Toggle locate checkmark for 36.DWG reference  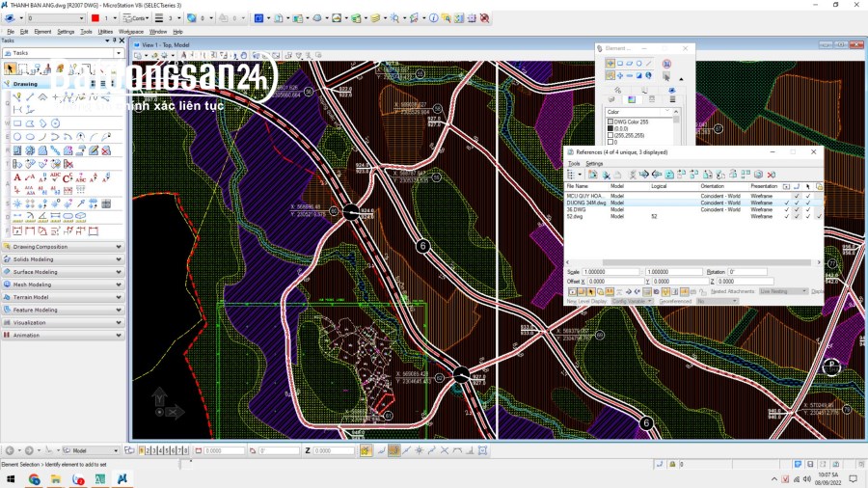(x=808, y=209)
